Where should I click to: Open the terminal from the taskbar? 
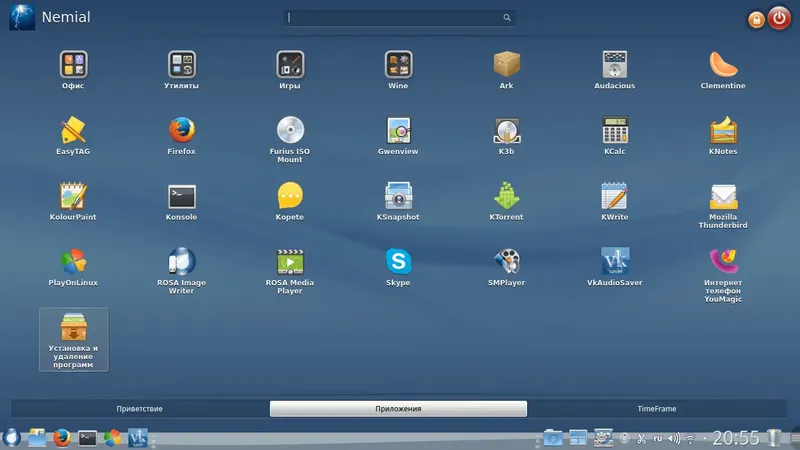coord(87,438)
